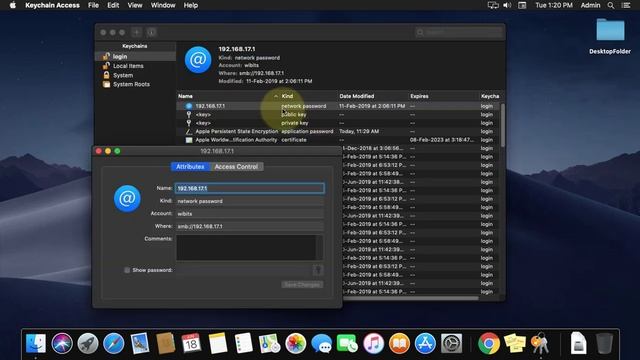Open Spotlight search in menu bar
Viewport: 640px width, 360px height.
coord(611,5)
